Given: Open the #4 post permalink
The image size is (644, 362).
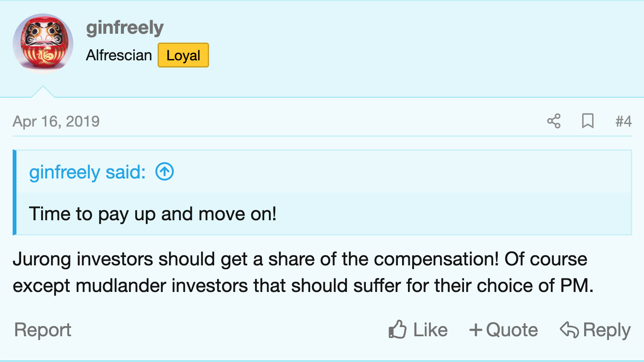Looking at the screenshot, I should pyautogui.click(x=623, y=122).
